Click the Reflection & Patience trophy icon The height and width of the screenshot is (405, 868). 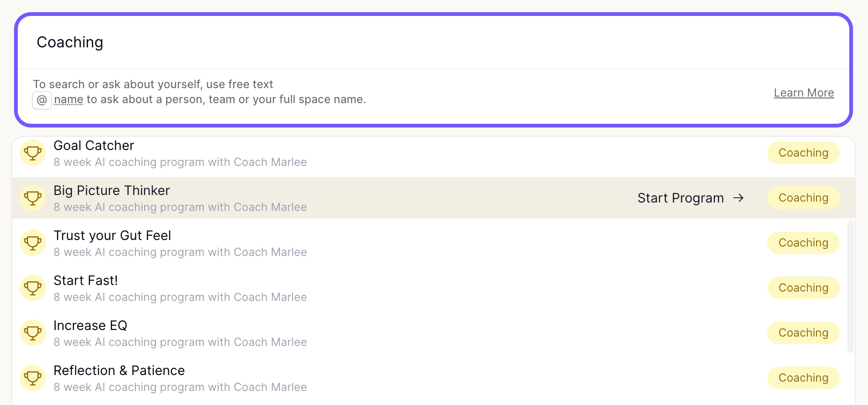[x=33, y=378]
